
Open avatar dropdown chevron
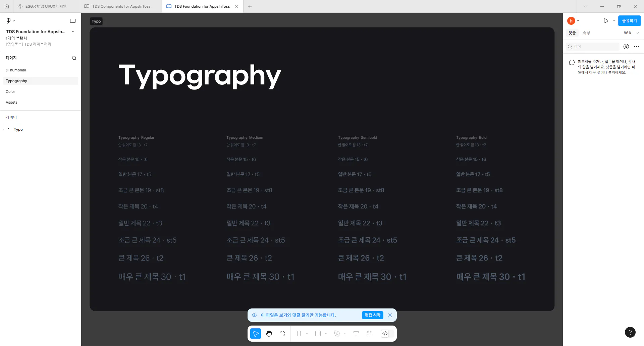coord(578,21)
